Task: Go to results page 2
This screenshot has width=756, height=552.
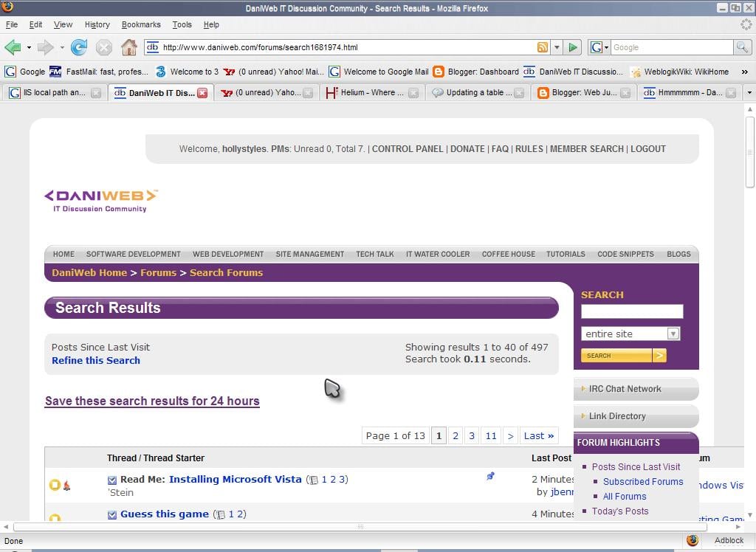Action: (x=455, y=436)
